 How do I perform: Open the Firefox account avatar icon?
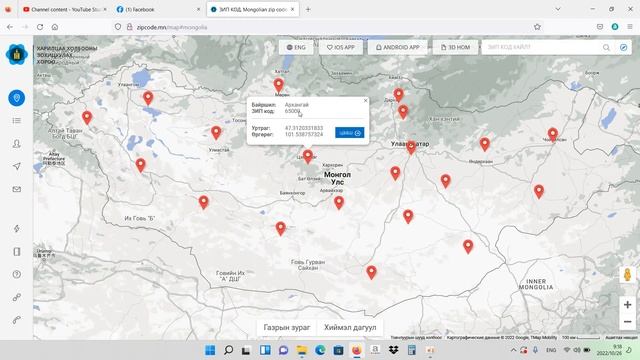615,27
